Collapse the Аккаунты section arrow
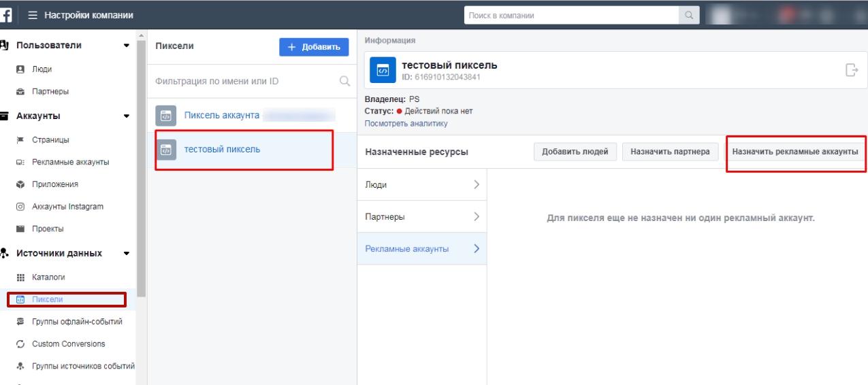868x385 pixels. click(x=127, y=116)
